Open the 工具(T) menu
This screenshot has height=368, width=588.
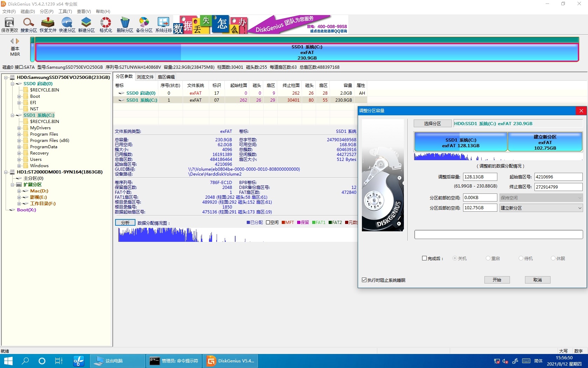coord(65,12)
